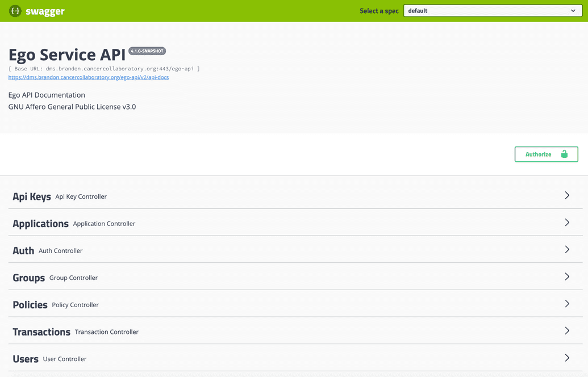Click the unlock padlock icon in Authorize
588x377 pixels.
click(x=564, y=154)
